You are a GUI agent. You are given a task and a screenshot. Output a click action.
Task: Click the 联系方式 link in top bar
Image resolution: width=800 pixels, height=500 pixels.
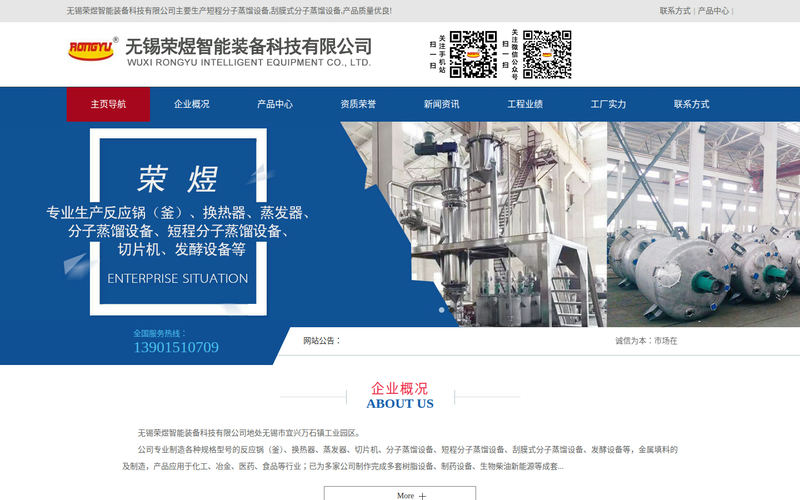click(x=674, y=11)
